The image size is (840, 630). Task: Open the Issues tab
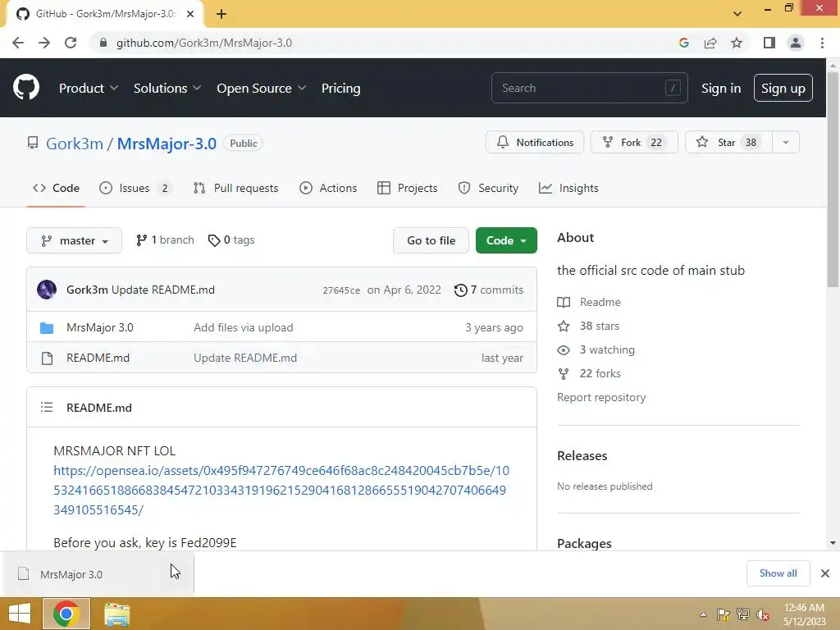135,188
